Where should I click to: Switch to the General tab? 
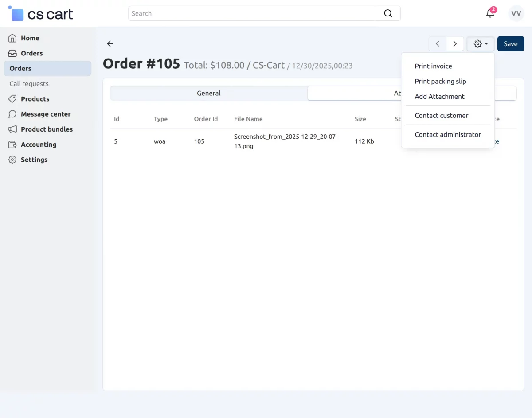(x=208, y=93)
